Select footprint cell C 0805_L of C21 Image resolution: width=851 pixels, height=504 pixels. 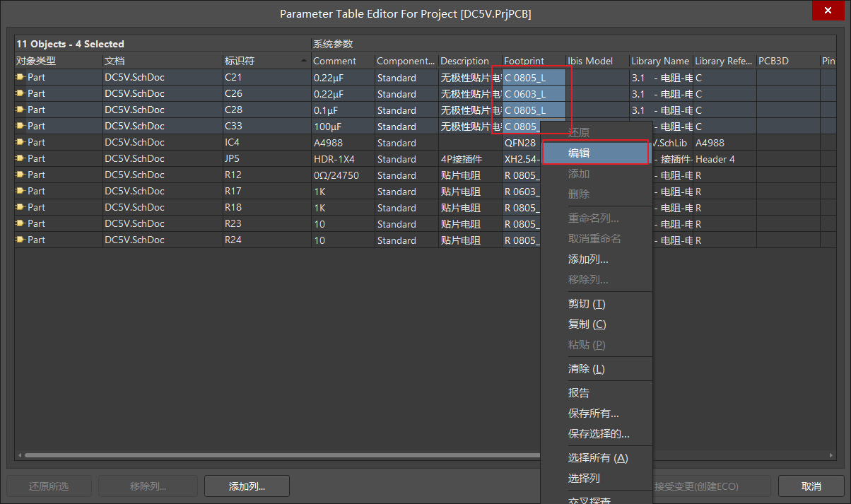tap(534, 77)
